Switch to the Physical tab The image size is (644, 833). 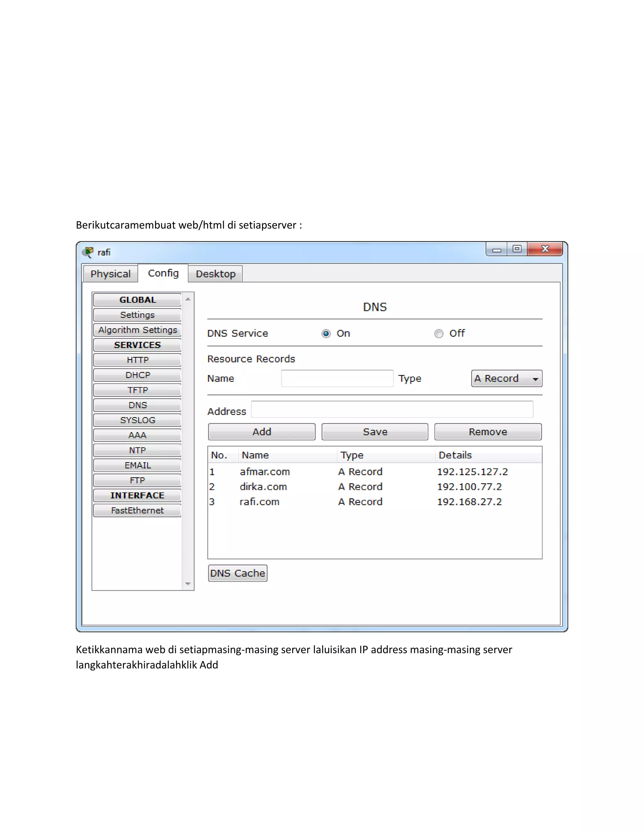pyautogui.click(x=111, y=274)
